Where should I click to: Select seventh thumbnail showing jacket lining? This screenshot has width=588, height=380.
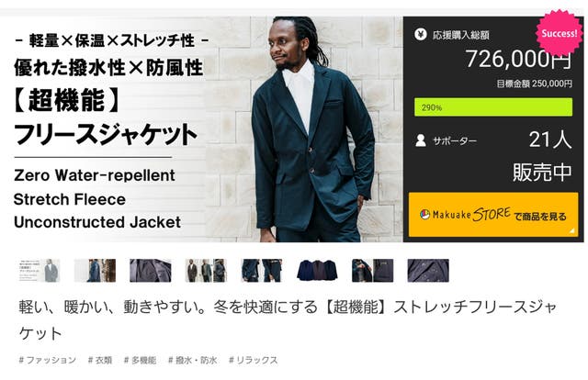click(372, 270)
